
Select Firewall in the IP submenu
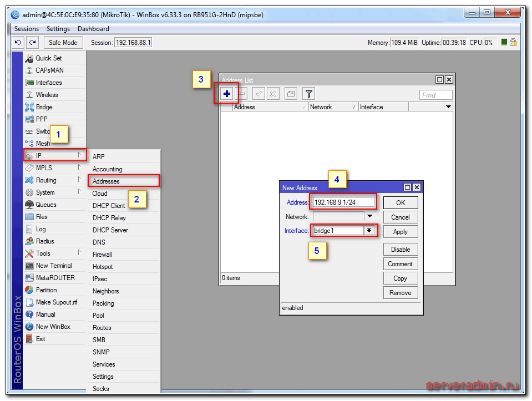click(x=124, y=254)
